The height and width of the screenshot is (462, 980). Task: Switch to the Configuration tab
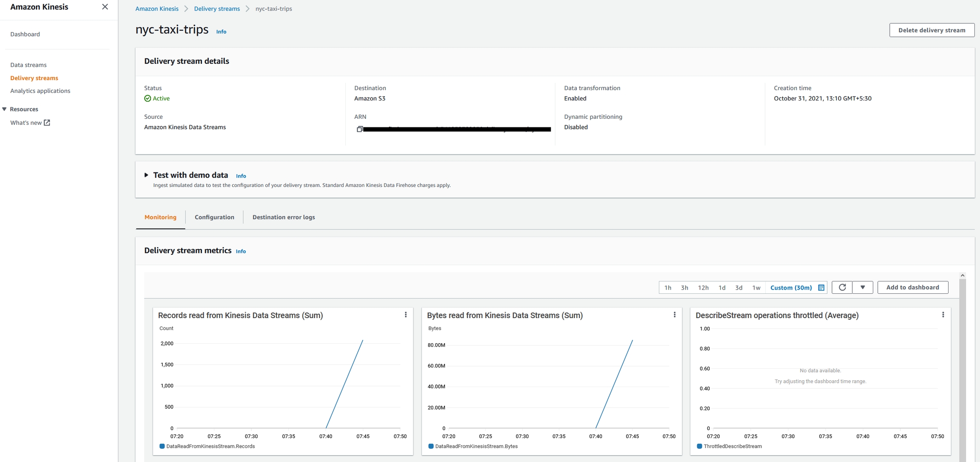tap(214, 217)
